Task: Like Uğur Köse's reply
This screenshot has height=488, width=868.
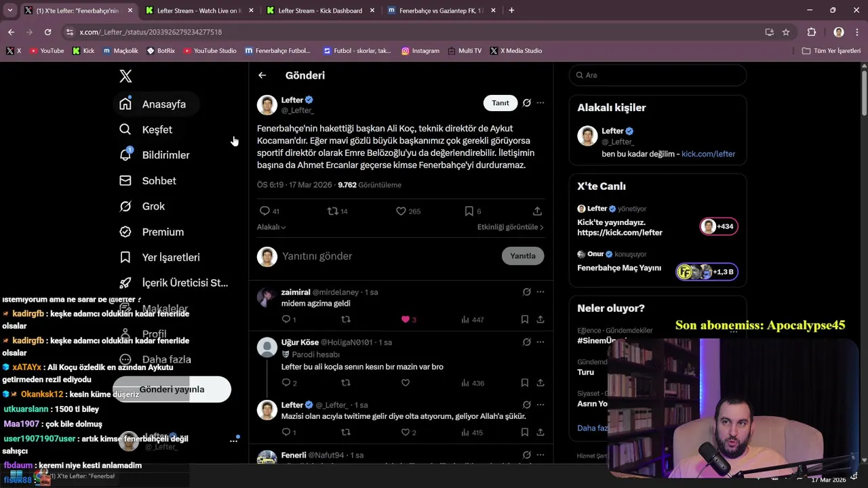Action: tap(406, 383)
